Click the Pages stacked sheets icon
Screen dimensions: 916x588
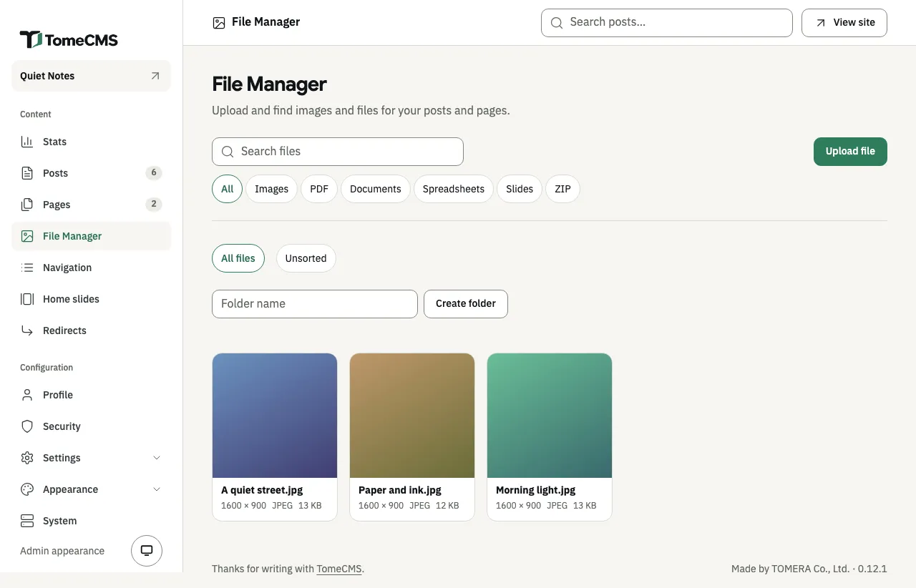click(27, 205)
